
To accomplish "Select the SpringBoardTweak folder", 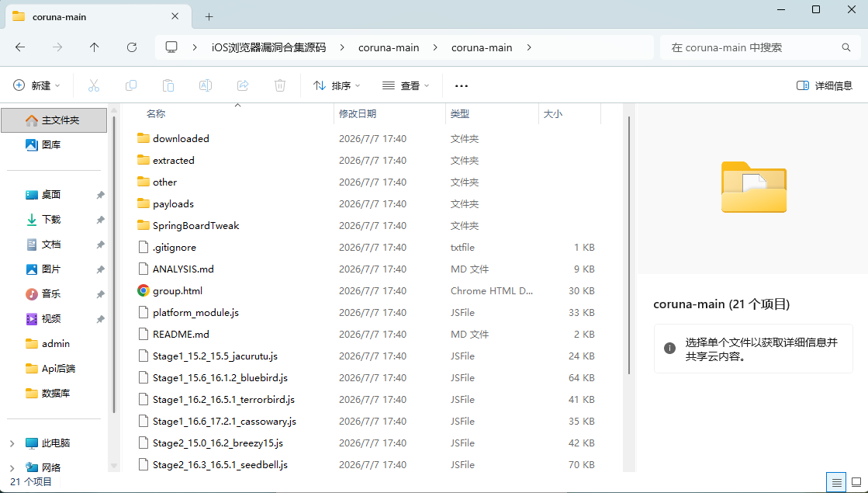I will pyautogui.click(x=196, y=225).
